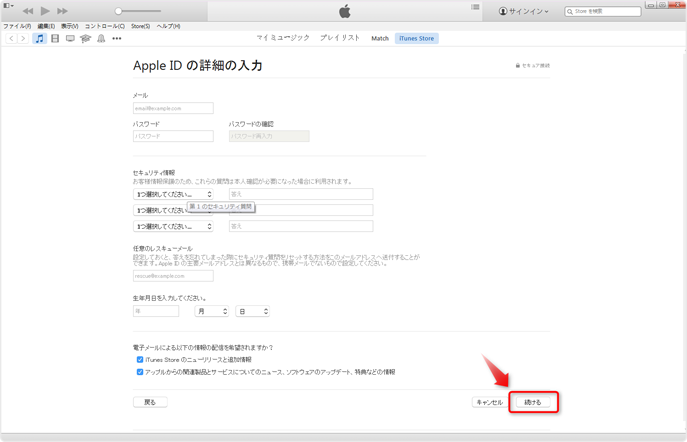Click the rescue email input field
The width and height of the screenshot is (687, 442).
[174, 276]
